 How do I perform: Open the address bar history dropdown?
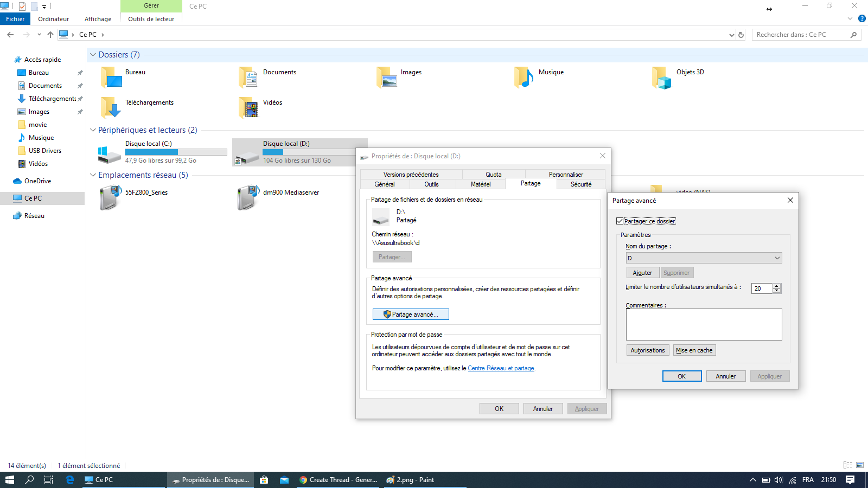(731, 35)
